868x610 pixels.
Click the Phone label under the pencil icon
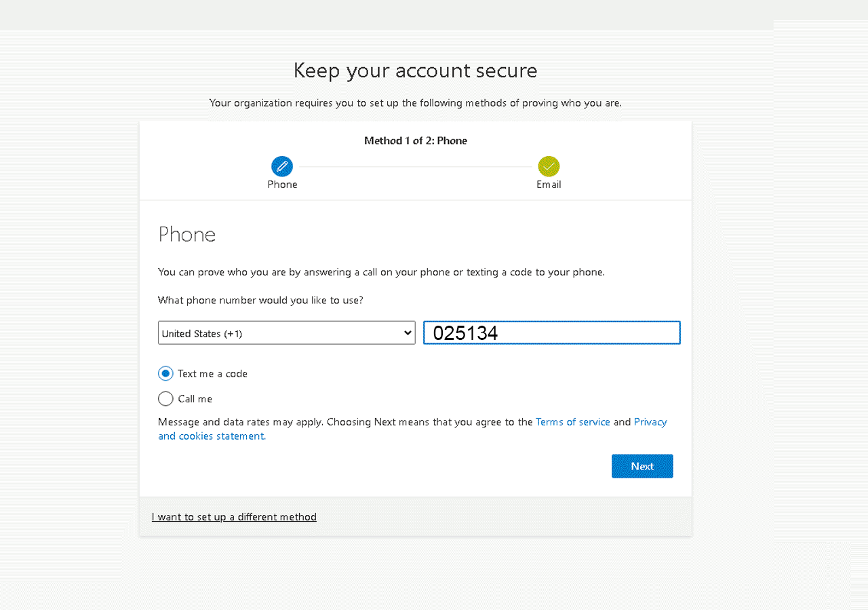coord(282,185)
